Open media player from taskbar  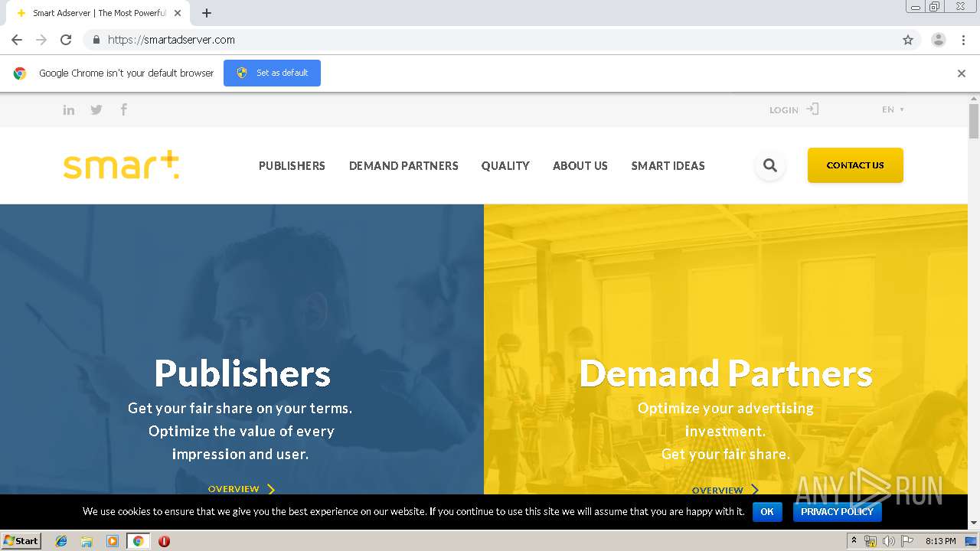[x=113, y=541]
